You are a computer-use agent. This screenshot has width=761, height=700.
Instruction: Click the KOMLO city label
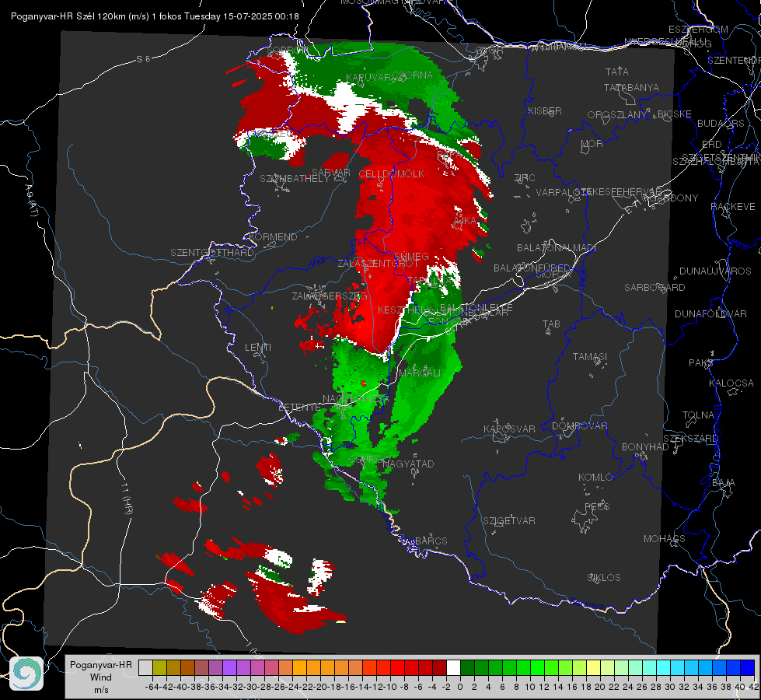[595, 478]
